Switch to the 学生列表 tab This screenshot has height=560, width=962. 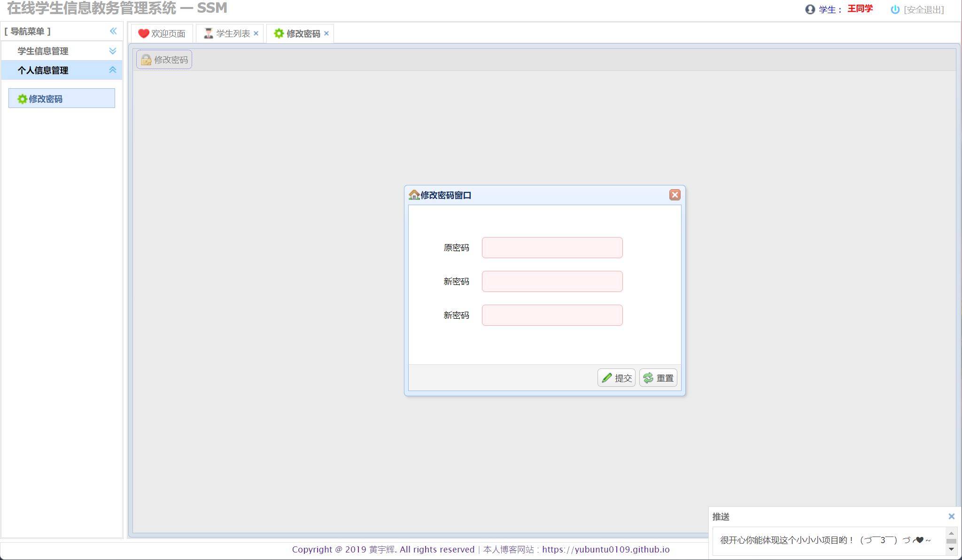pos(233,34)
